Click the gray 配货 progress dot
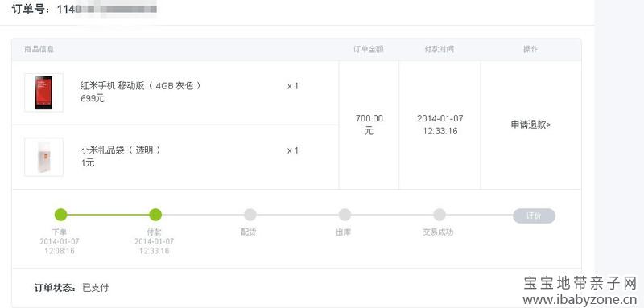This screenshot has height=308, width=644. (250, 215)
